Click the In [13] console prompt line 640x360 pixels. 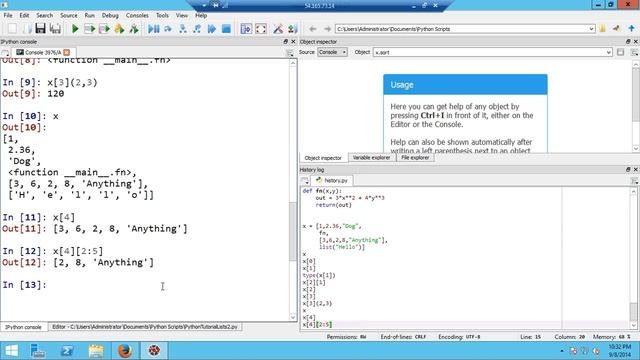pos(24,285)
